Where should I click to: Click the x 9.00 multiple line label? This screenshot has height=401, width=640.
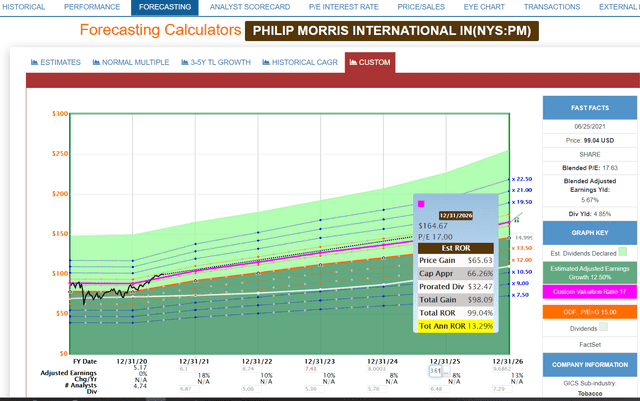coord(520,283)
